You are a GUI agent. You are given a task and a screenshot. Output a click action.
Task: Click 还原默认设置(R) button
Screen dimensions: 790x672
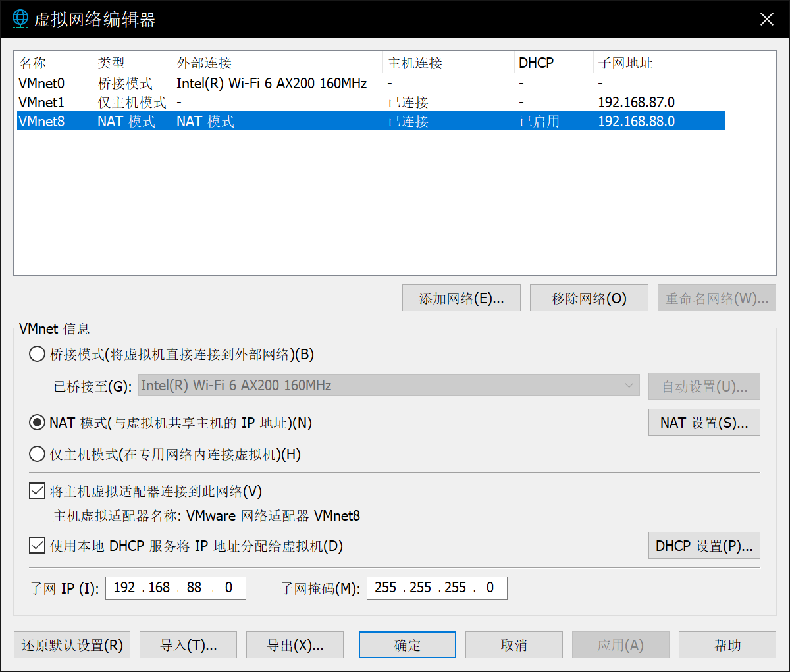[x=72, y=645]
